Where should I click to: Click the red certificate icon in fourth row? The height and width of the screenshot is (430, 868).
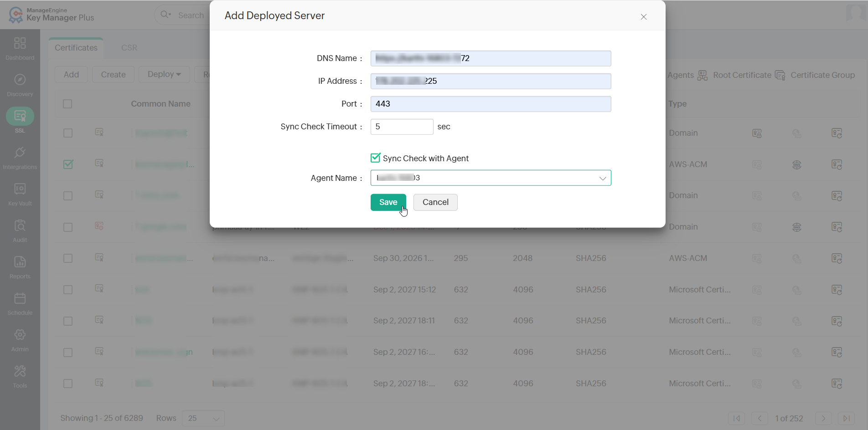(99, 226)
